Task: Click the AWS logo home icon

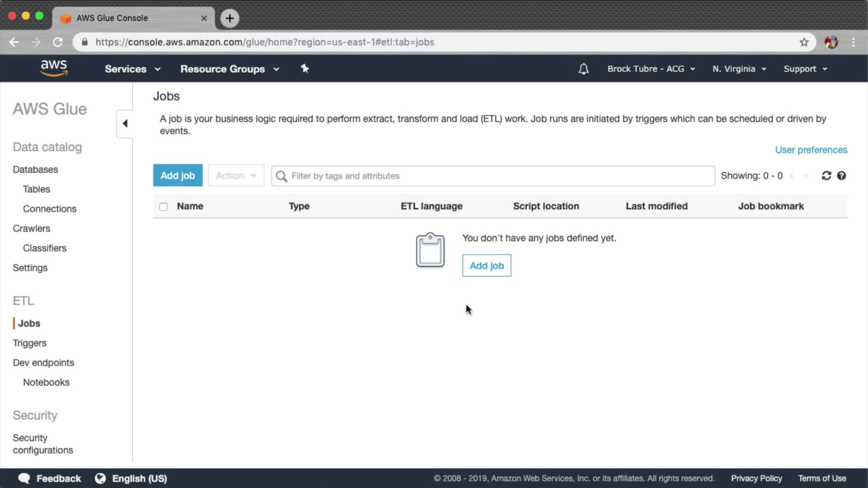Action: 54,69
